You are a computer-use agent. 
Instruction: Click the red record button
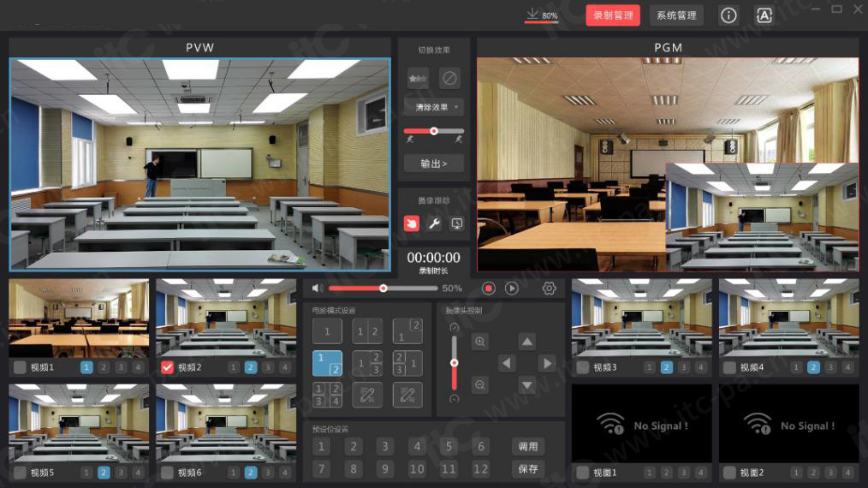(489, 289)
